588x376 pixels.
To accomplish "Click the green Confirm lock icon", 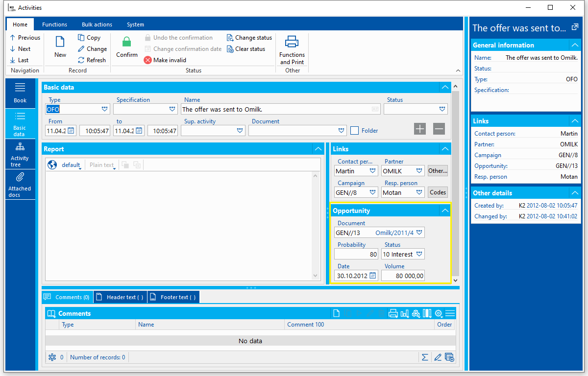I will [x=127, y=42].
